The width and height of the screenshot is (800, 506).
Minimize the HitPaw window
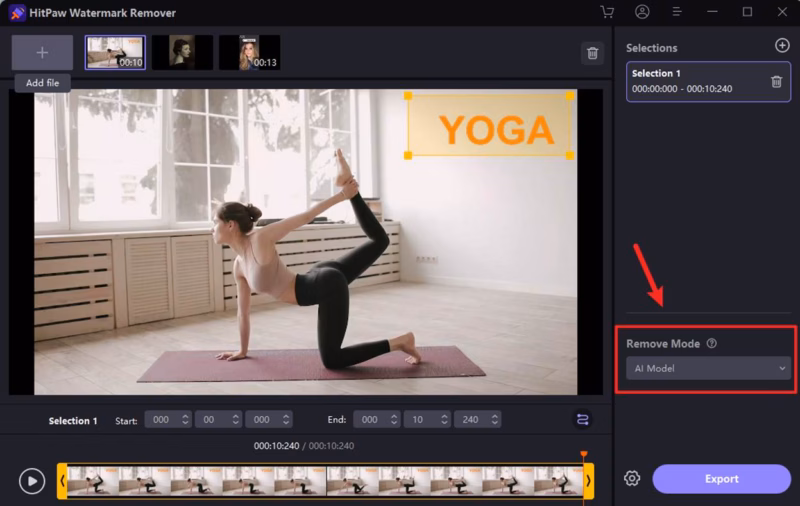pyautogui.click(x=712, y=12)
